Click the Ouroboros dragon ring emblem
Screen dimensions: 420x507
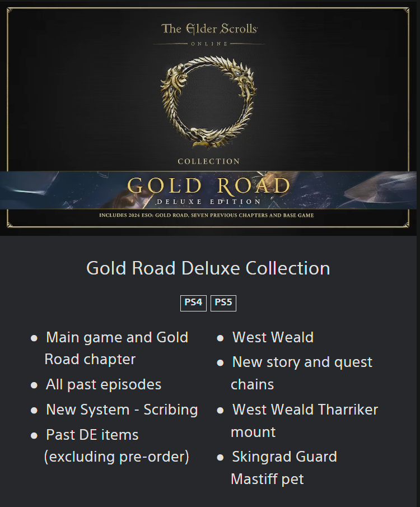(x=209, y=102)
